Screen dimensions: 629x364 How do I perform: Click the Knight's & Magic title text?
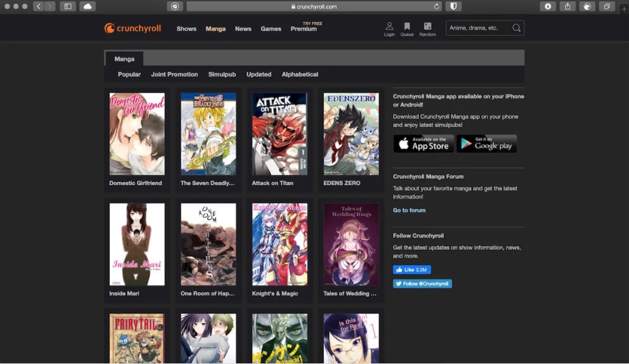click(275, 294)
